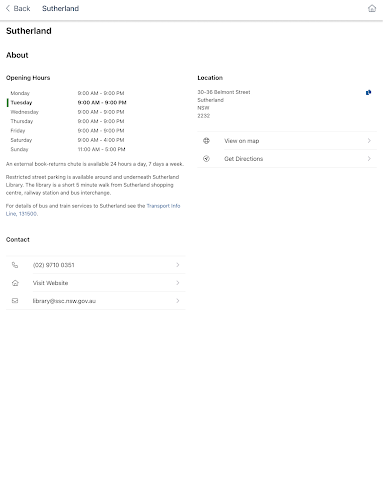
Task: Click the Opening Hours heading
Action: 28,78
